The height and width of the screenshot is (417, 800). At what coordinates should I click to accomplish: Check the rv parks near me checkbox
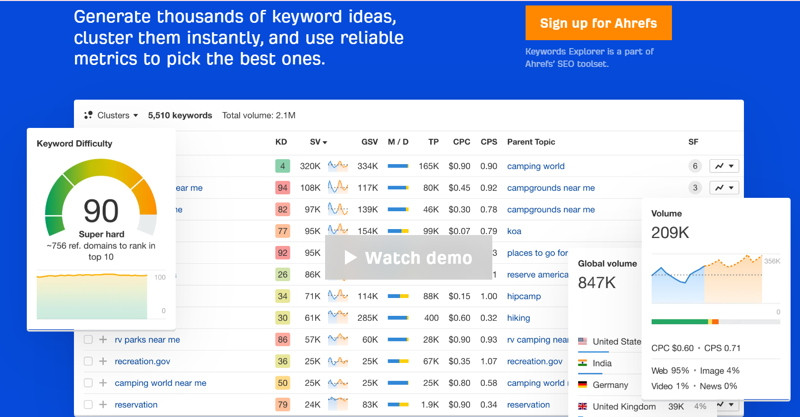[88, 339]
